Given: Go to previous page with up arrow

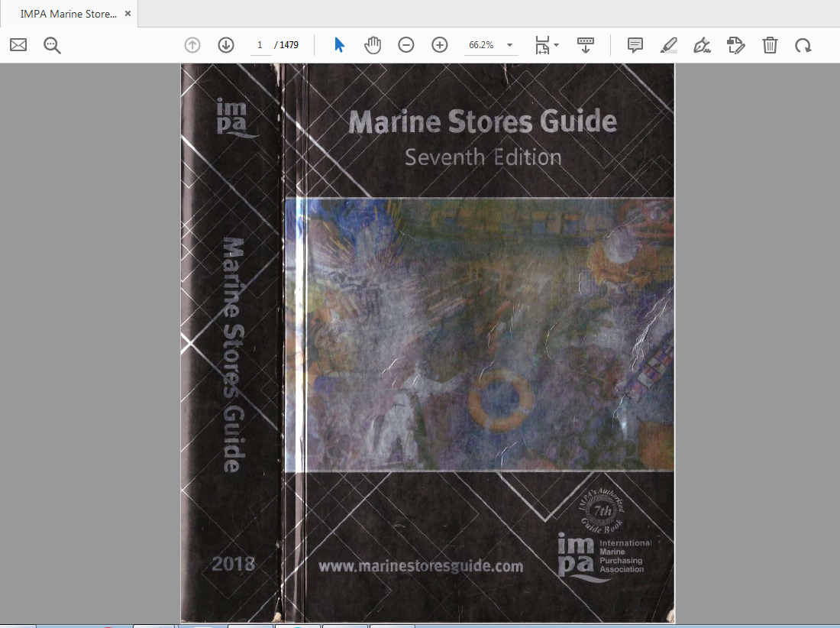Looking at the screenshot, I should click(x=192, y=45).
